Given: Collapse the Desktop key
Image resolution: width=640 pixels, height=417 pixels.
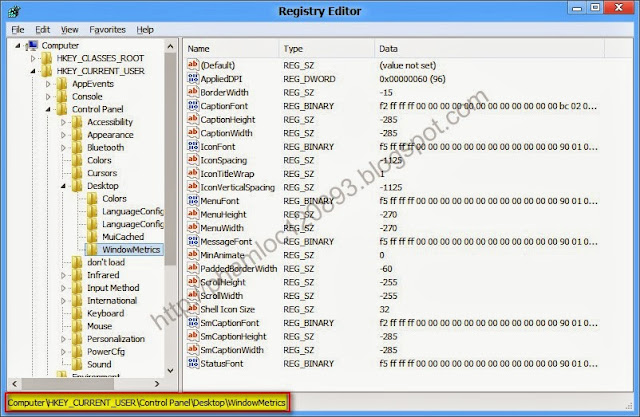Looking at the screenshot, I should coord(63,186).
